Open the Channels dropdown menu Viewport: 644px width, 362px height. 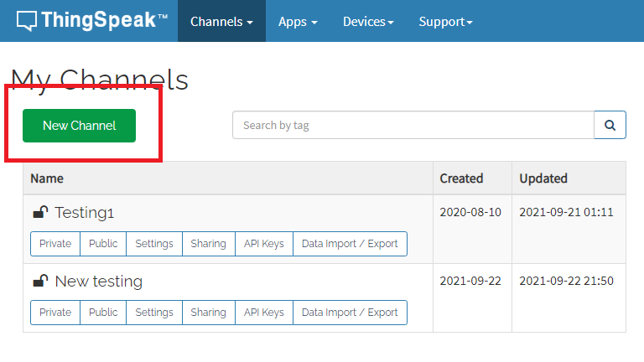tap(221, 21)
